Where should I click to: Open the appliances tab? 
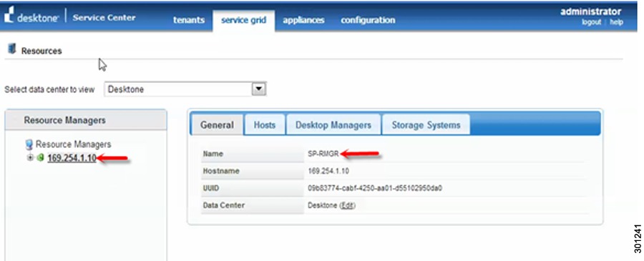[303, 20]
